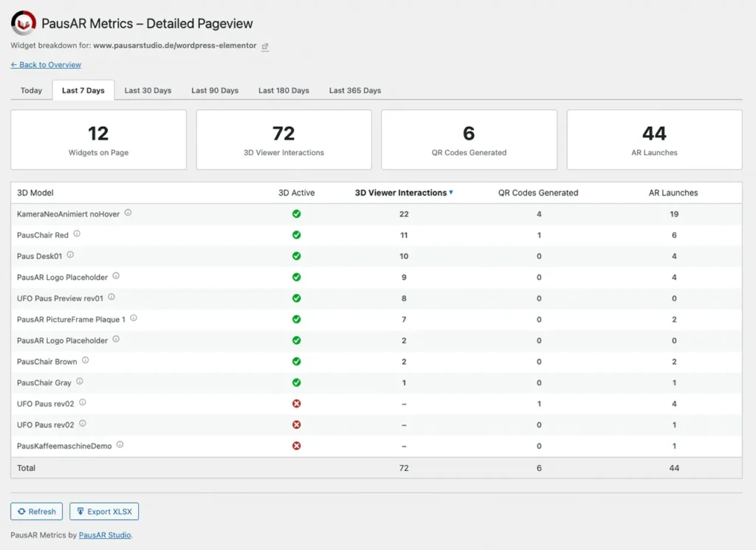Sort table by 3D Model column
Viewport: 756px width, 550px height.
35,193
